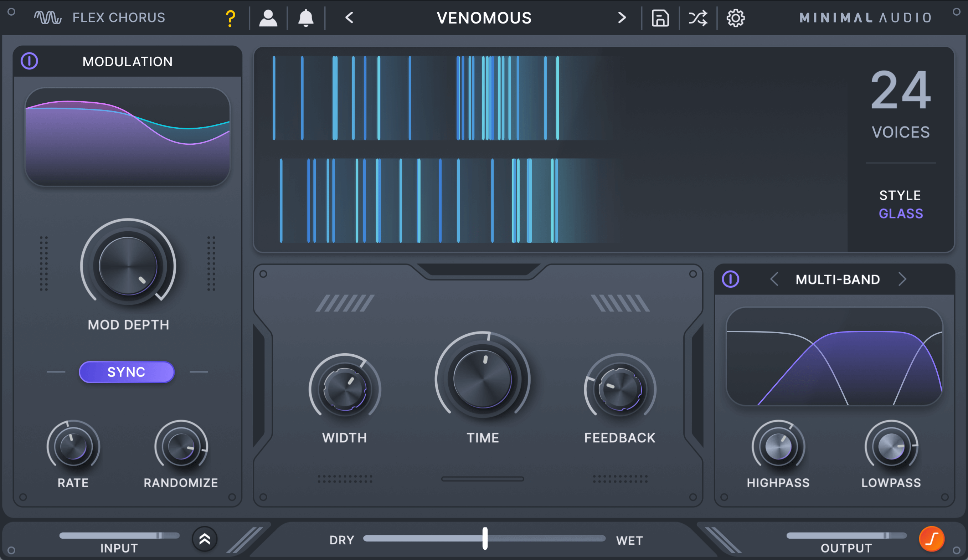Screen dimensions: 968x560
Task: Go to the previous preset with the left arrow
Action: 349,17
